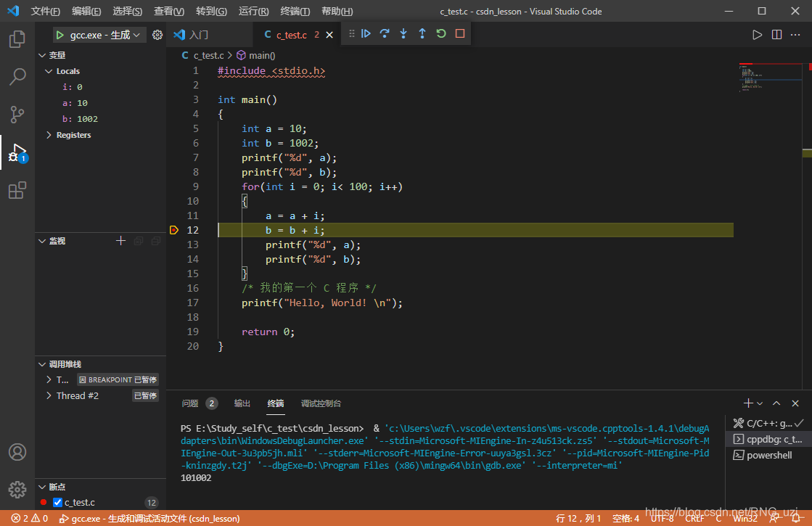This screenshot has height=526, width=812.
Task: Create a new terminal with plus icon
Action: 748,403
